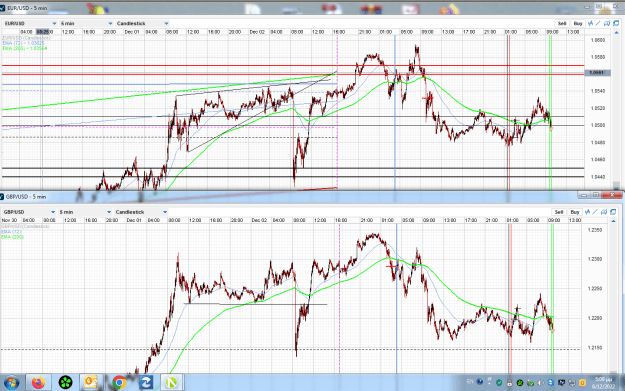The width and height of the screenshot is (625, 391).
Task: Click Sell on the EUR/USD chart
Action: (562, 24)
